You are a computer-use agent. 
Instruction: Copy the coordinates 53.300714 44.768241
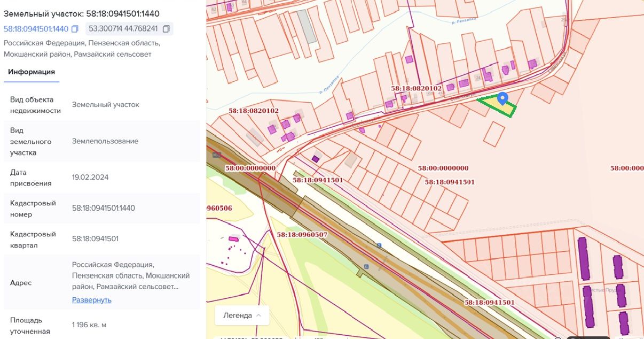click(166, 29)
